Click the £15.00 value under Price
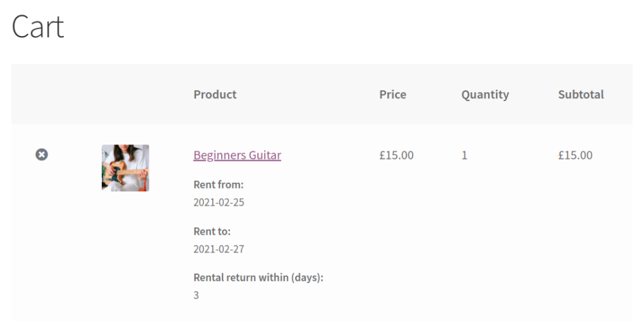 tap(396, 155)
